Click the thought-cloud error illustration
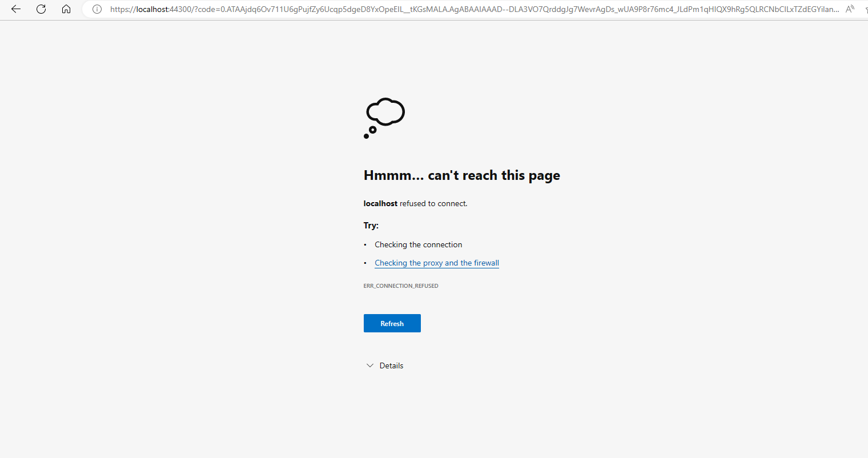Image resolution: width=868 pixels, height=458 pixels. coord(384,118)
